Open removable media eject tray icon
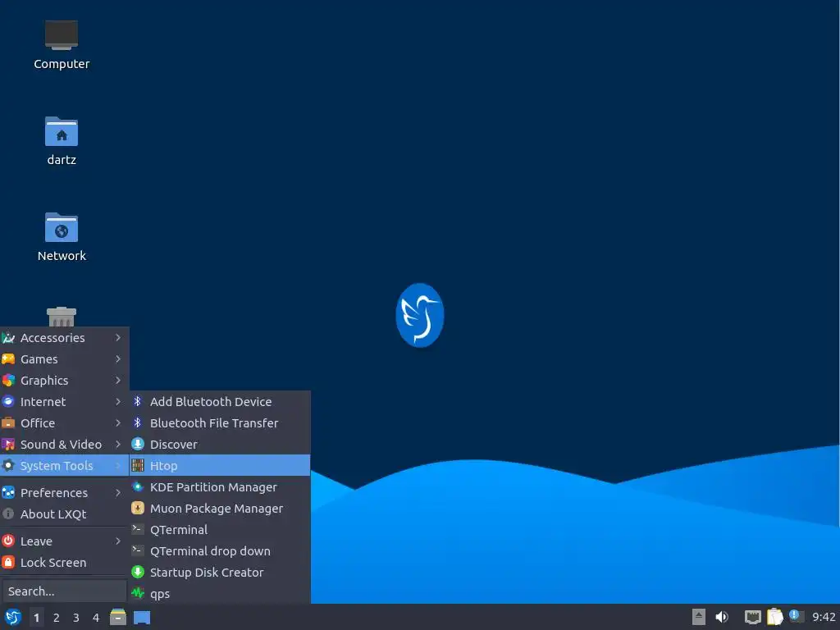Screen dimensions: 840x630 pyautogui.click(x=698, y=617)
